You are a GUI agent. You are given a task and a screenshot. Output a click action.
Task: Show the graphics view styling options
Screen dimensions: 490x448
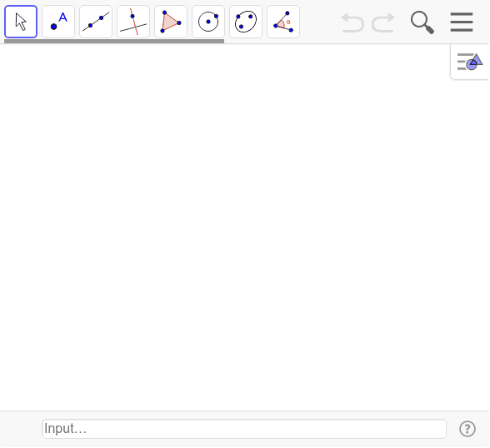click(x=470, y=62)
